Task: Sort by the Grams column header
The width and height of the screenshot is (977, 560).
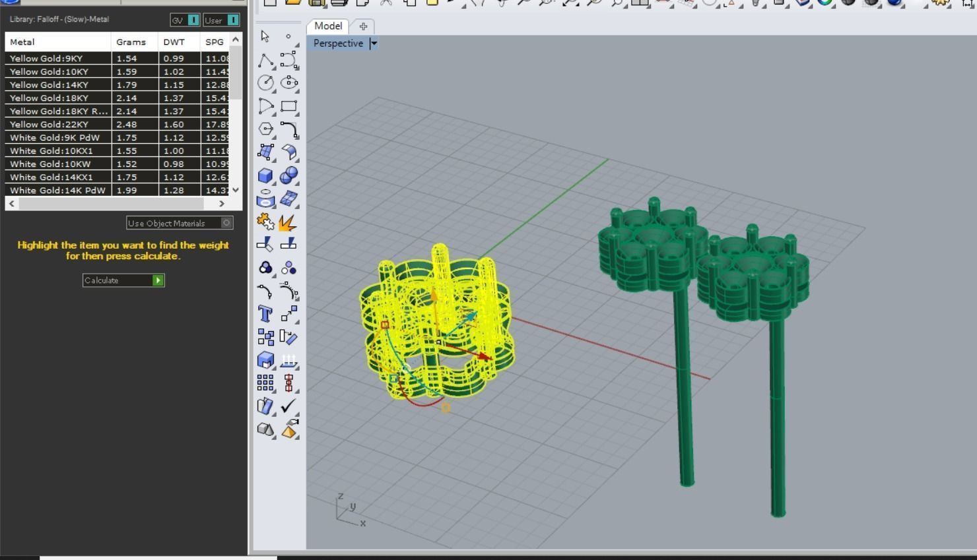Action: pyautogui.click(x=135, y=42)
